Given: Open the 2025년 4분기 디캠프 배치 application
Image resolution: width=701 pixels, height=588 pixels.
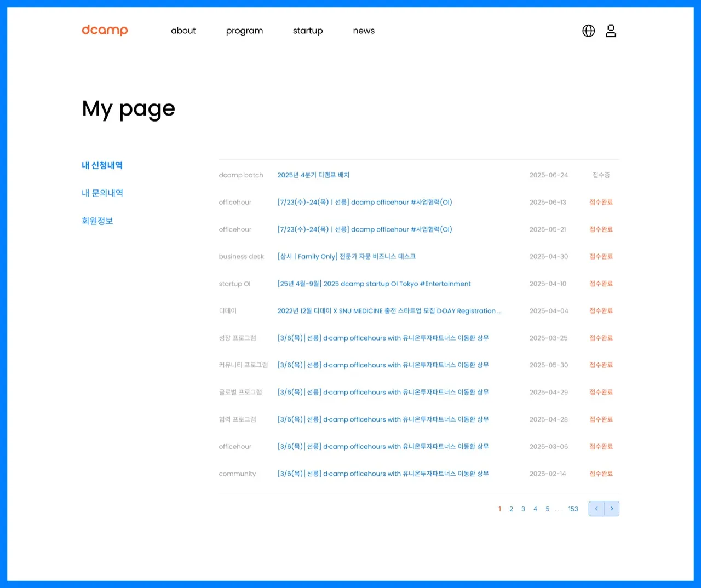Looking at the screenshot, I should click(313, 175).
